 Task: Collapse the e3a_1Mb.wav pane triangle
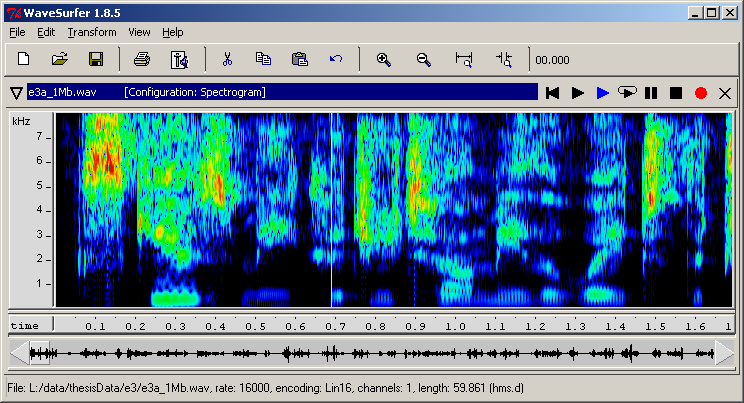16,93
